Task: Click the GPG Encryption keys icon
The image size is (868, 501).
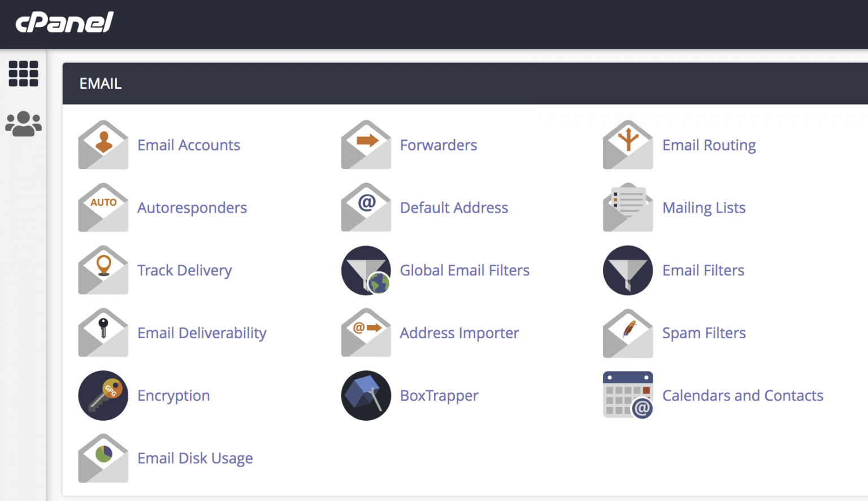Action: (103, 395)
